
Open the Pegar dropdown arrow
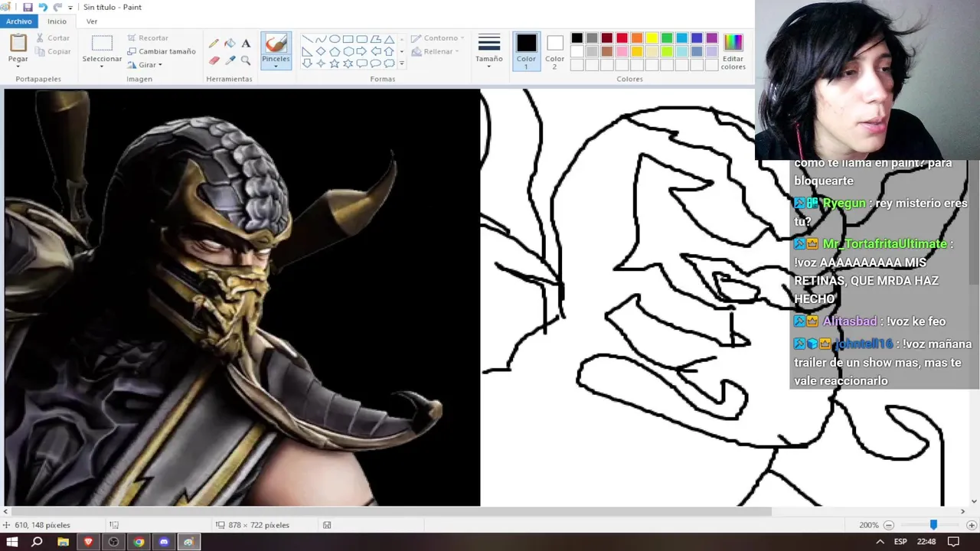tap(18, 67)
